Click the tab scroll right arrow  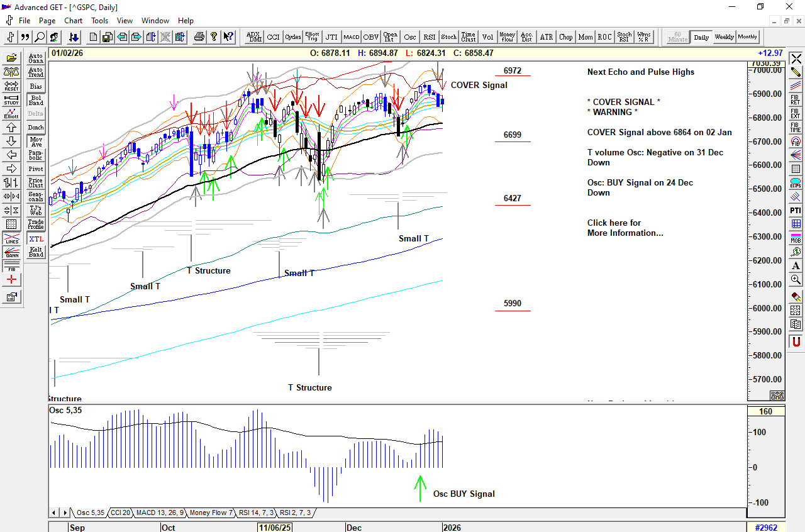click(x=62, y=513)
